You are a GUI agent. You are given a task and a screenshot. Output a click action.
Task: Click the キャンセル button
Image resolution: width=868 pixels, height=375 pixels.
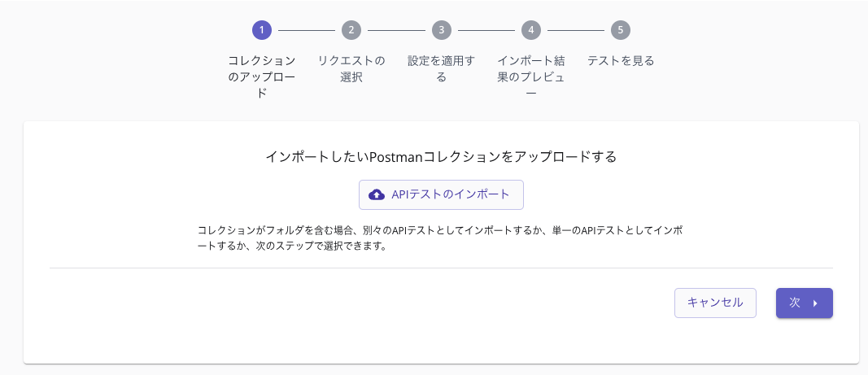[x=715, y=303]
